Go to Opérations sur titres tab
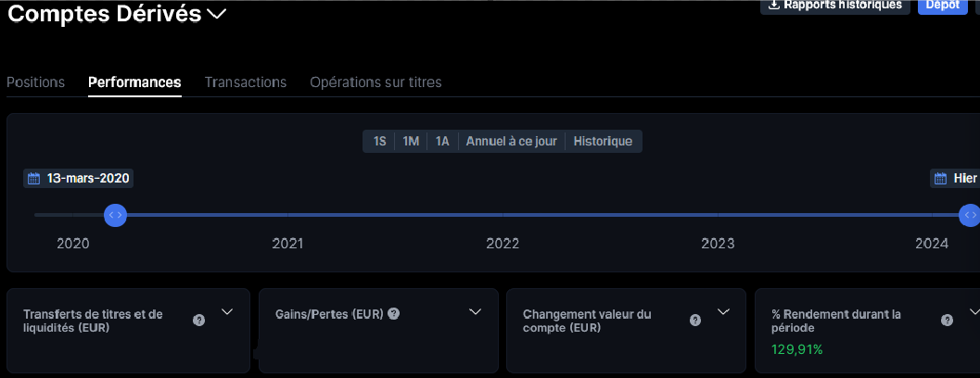The height and width of the screenshot is (378, 980). [375, 82]
